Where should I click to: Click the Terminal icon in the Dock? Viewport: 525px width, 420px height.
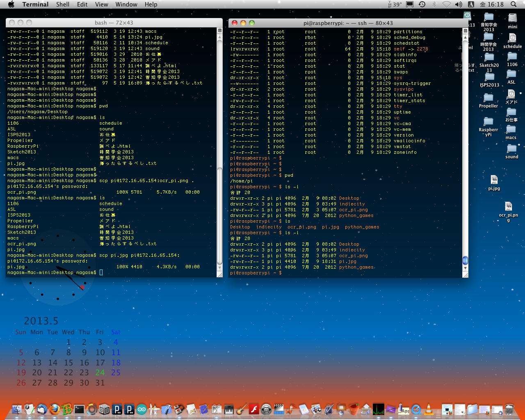coord(79,409)
